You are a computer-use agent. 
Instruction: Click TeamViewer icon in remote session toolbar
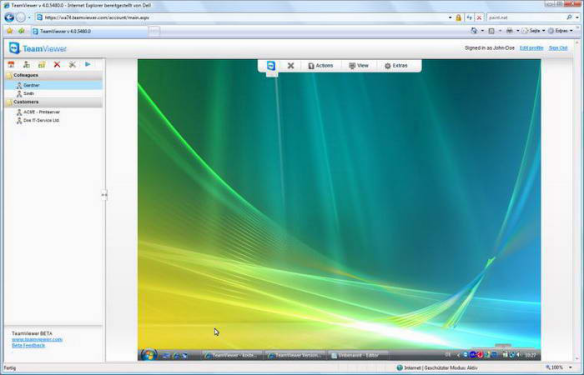(271, 66)
